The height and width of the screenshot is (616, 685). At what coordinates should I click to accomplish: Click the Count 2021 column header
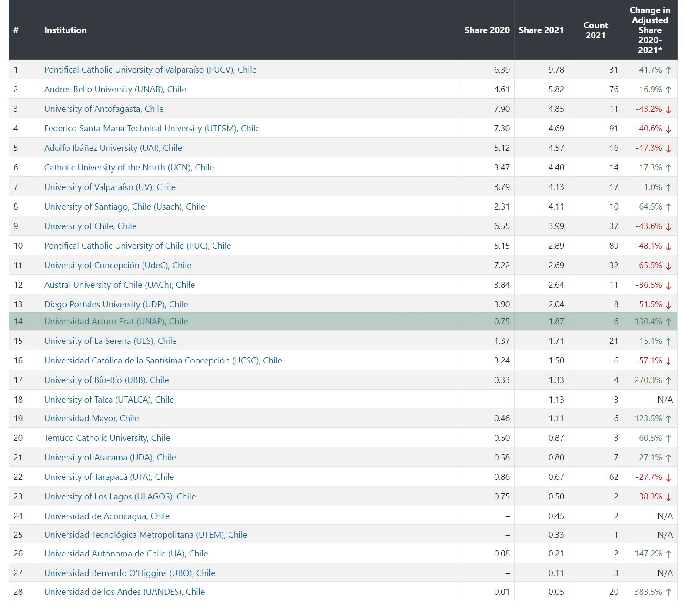pyautogui.click(x=595, y=30)
